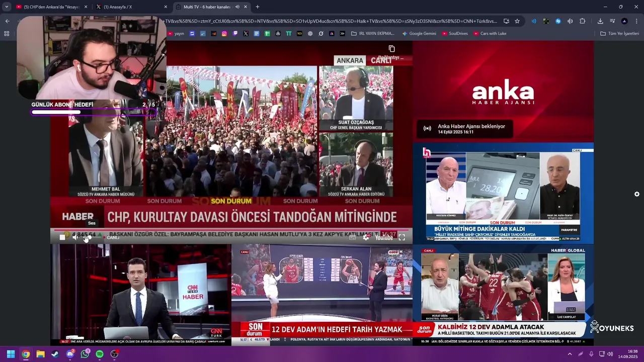Bookmark this page with the star

pyautogui.click(x=517, y=21)
